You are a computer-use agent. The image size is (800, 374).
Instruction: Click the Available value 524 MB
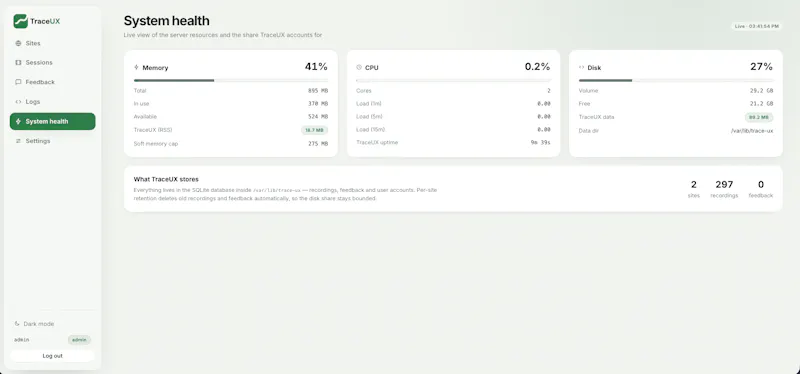point(318,116)
